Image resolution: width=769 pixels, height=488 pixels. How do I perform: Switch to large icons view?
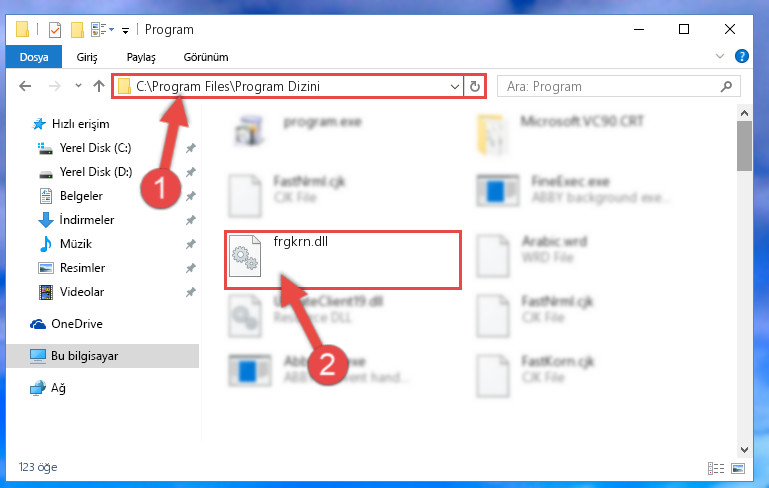(x=738, y=468)
